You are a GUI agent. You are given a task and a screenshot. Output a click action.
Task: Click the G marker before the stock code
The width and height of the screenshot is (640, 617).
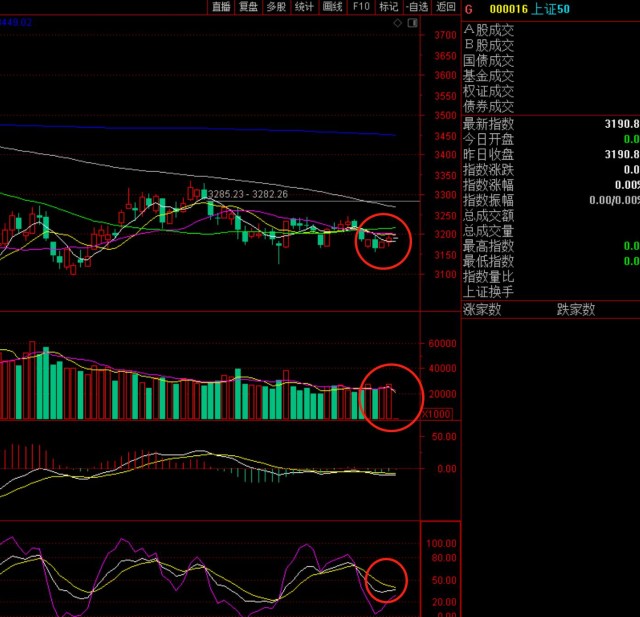coord(468,7)
